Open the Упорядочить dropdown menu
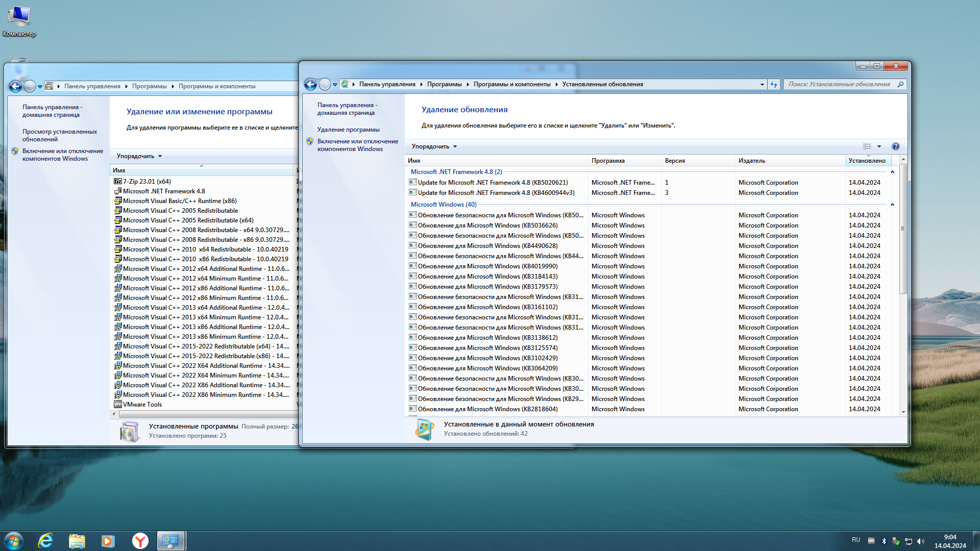 point(433,146)
